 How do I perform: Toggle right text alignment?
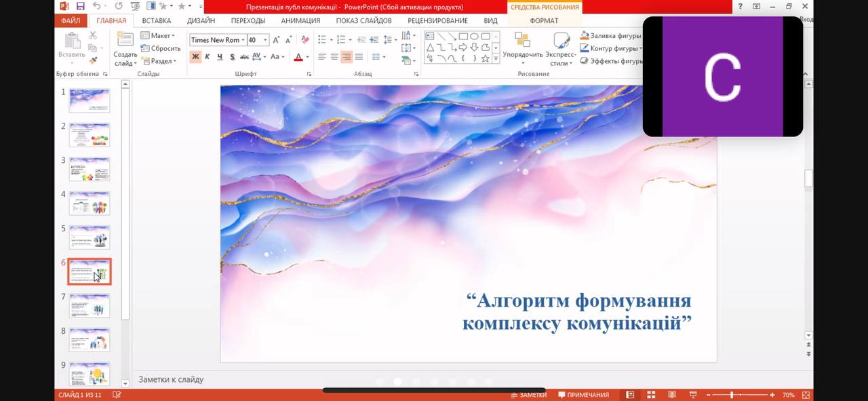click(x=347, y=57)
